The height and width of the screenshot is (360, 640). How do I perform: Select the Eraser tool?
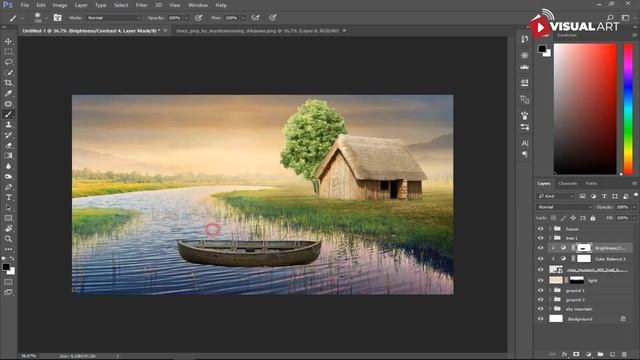[x=8, y=145]
